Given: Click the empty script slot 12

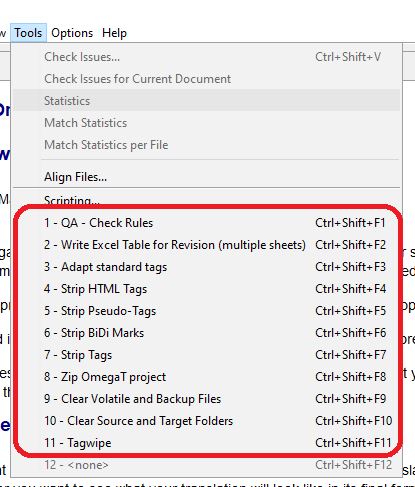Looking at the screenshot, I should tap(207, 465).
